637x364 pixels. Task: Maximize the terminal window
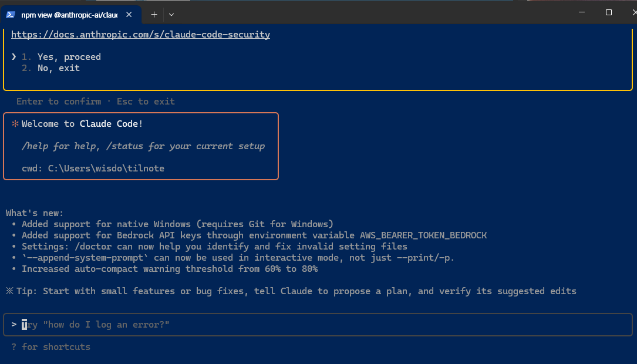609,12
